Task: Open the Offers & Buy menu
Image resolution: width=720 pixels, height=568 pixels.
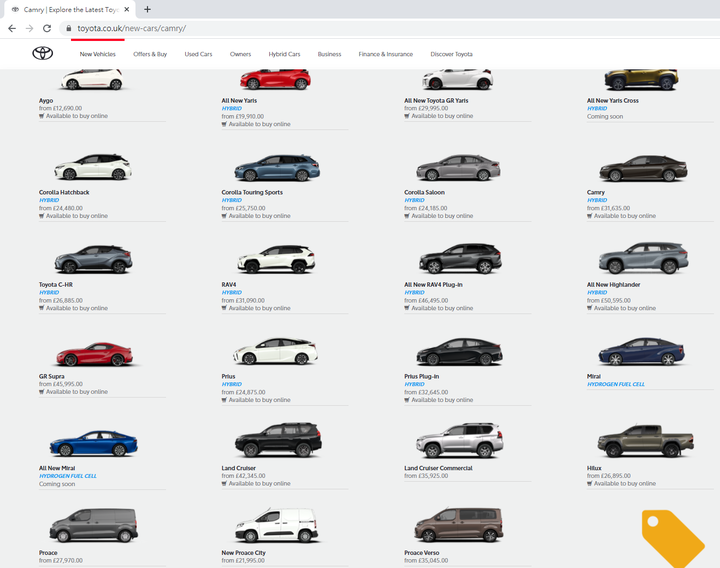Action: 150,54
